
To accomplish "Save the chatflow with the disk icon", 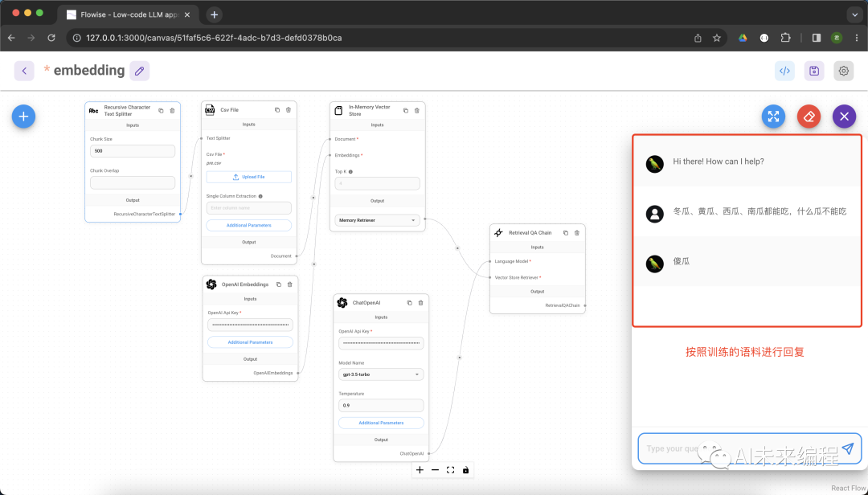I will pos(813,71).
